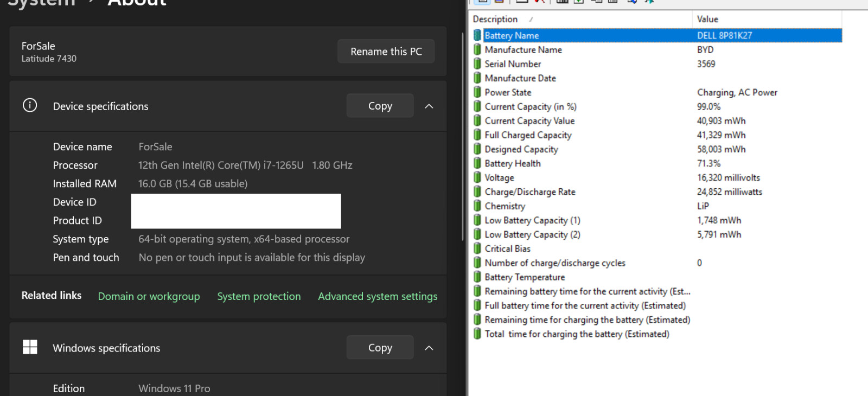
Task: Click the battery icon beside Battery Temperature
Action: point(477,277)
